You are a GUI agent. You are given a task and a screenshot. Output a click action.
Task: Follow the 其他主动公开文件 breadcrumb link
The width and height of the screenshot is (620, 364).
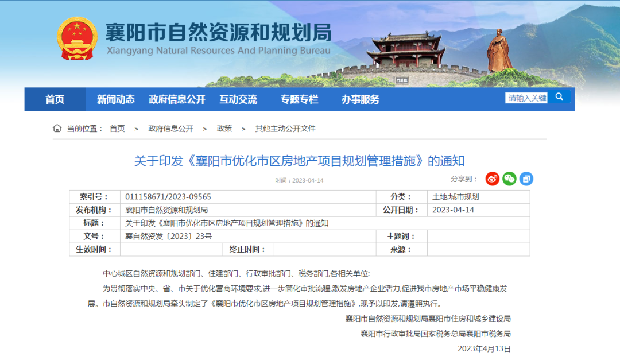pyautogui.click(x=285, y=129)
